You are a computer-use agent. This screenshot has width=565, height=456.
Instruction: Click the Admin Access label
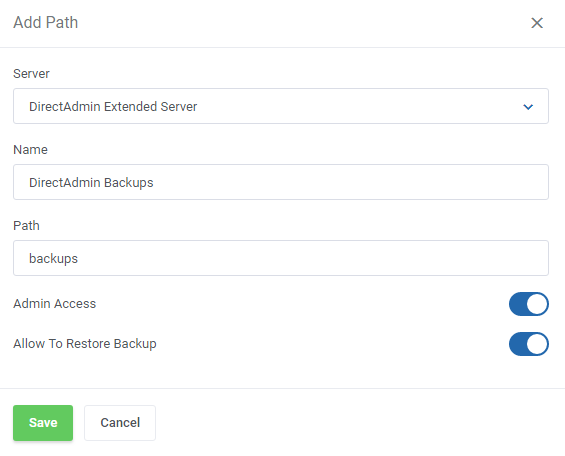(x=55, y=304)
